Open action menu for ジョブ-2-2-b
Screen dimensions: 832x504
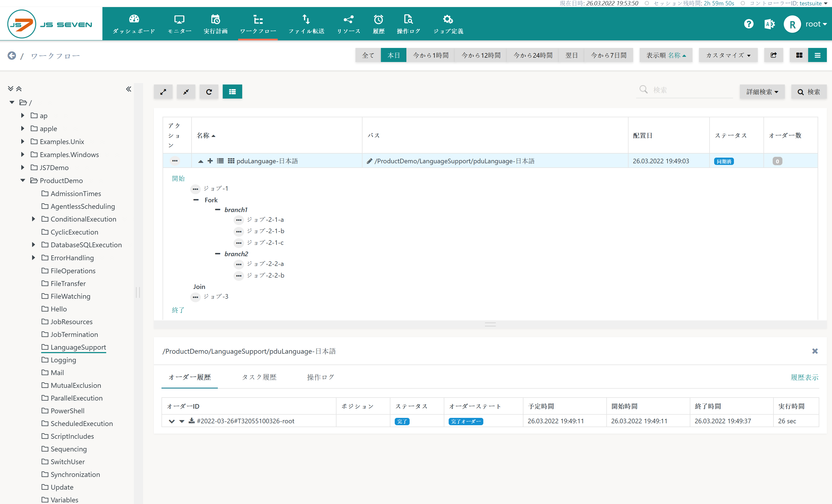coord(239,276)
